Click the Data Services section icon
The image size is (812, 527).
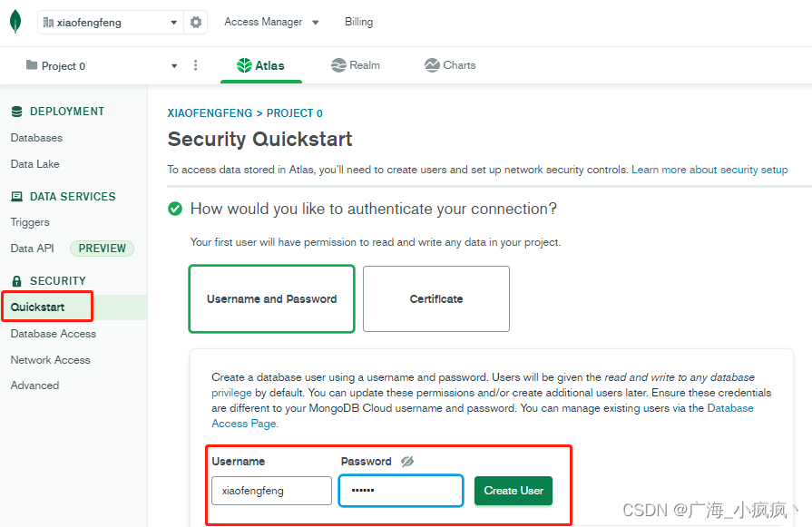[x=16, y=197]
